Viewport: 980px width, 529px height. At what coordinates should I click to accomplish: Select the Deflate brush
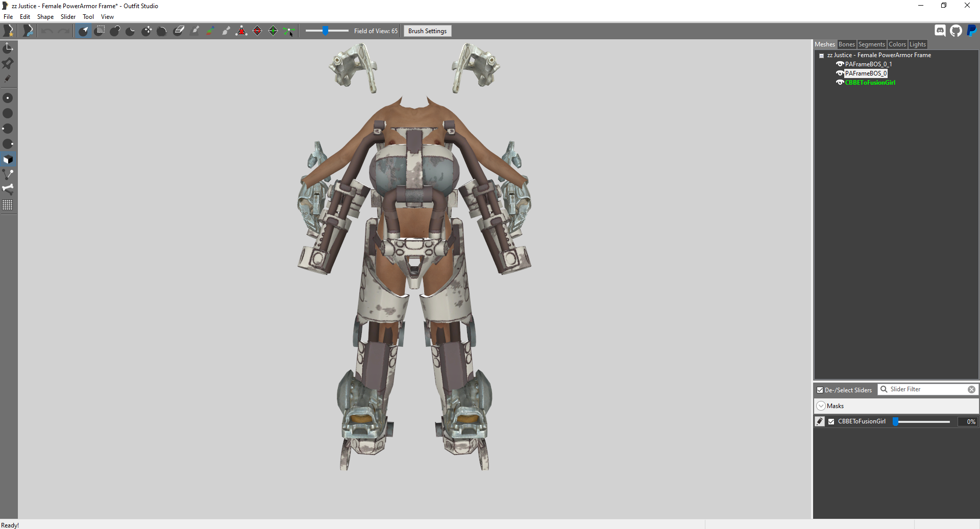pyautogui.click(x=131, y=31)
